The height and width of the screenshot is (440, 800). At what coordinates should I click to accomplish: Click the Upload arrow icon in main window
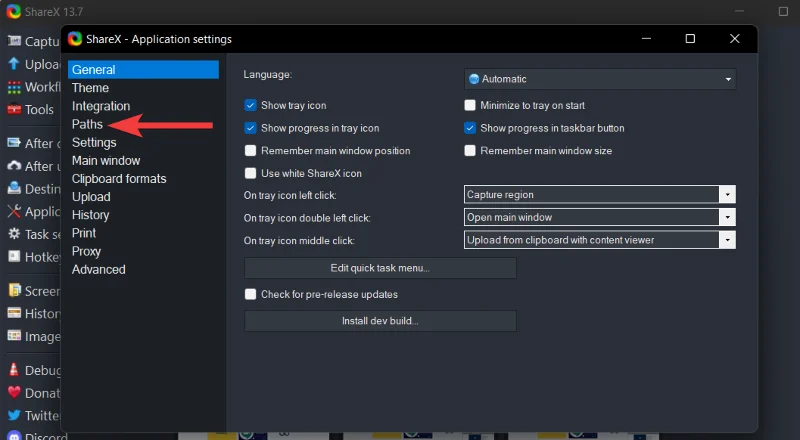tap(14, 64)
